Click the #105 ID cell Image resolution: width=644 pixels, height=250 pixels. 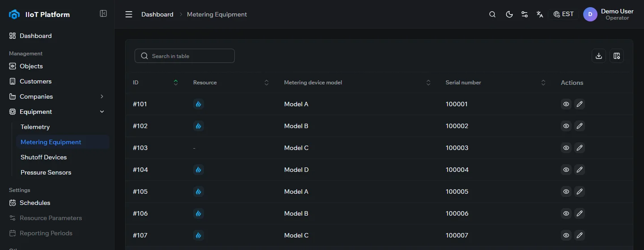coord(140,192)
